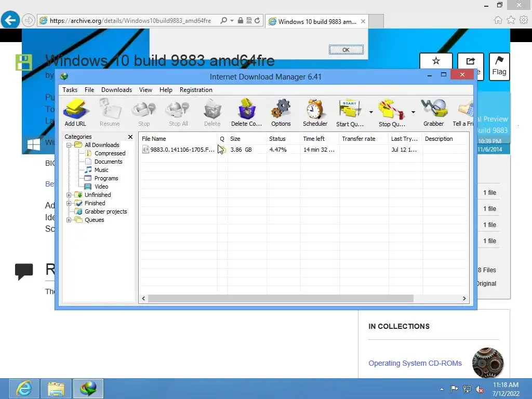Open the Registration menu
This screenshot has height=399, width=532.
point(196,89)
